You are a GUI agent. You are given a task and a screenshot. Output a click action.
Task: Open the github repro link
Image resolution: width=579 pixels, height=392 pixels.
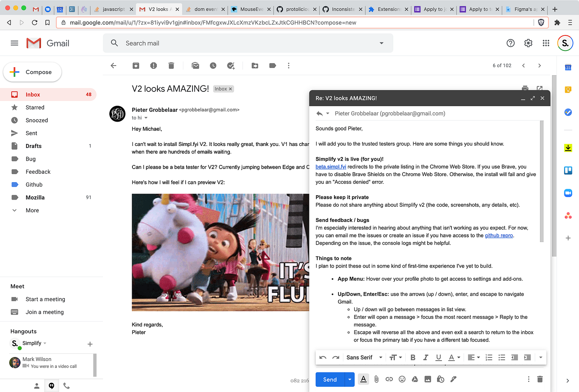(499, 235)
